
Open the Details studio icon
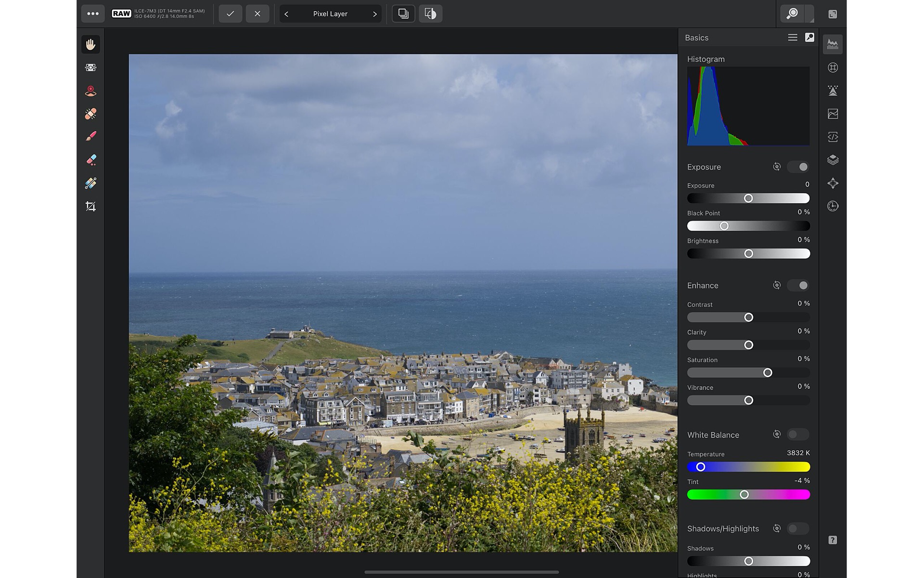(x=833, y=91)
